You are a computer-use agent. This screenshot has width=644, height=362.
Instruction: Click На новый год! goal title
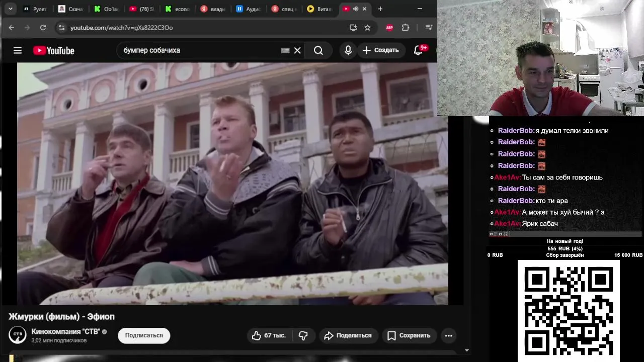[565, 241]
